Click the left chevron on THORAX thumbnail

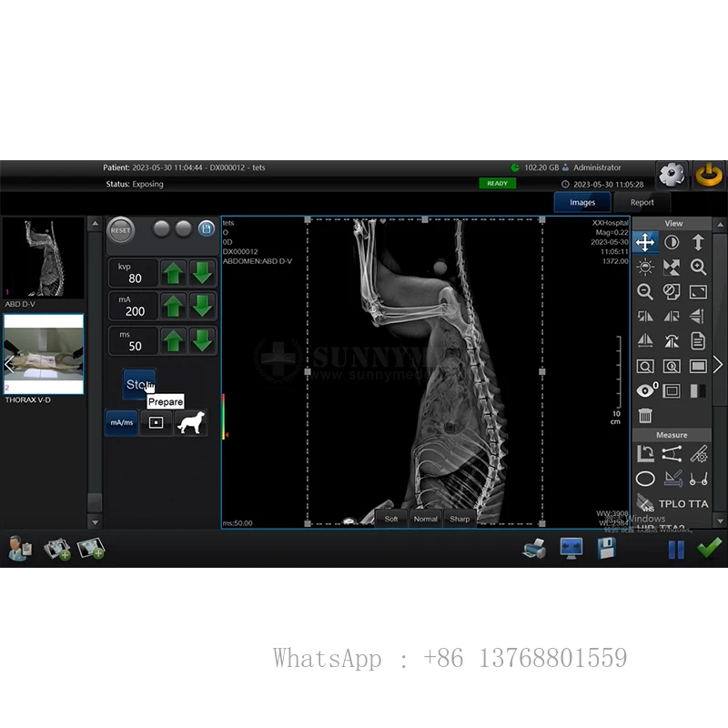point(9,365)
